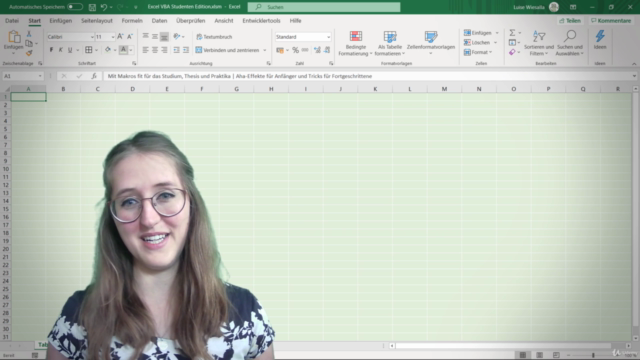Screen dimensions: 640x360
Task: Click the AutoSum sigma icon
Action: coord(512,33)
